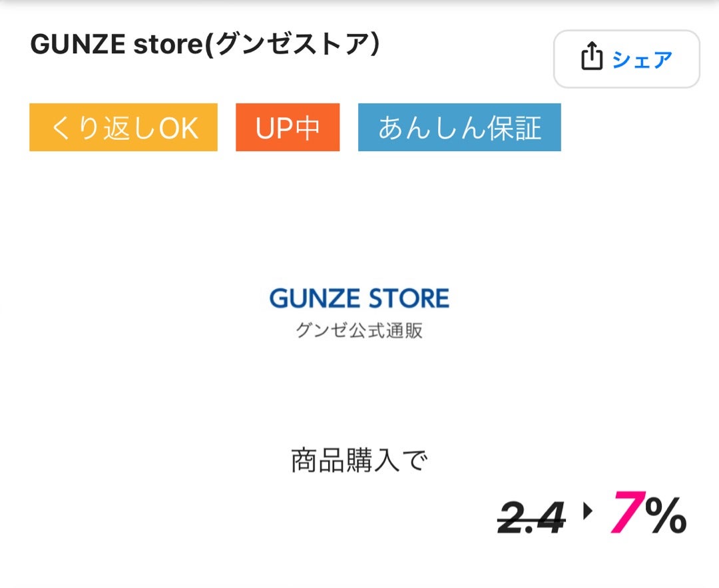Tap the yellow くり返しOK badge
The image size is (719, 588).
(x=123, y=128)
